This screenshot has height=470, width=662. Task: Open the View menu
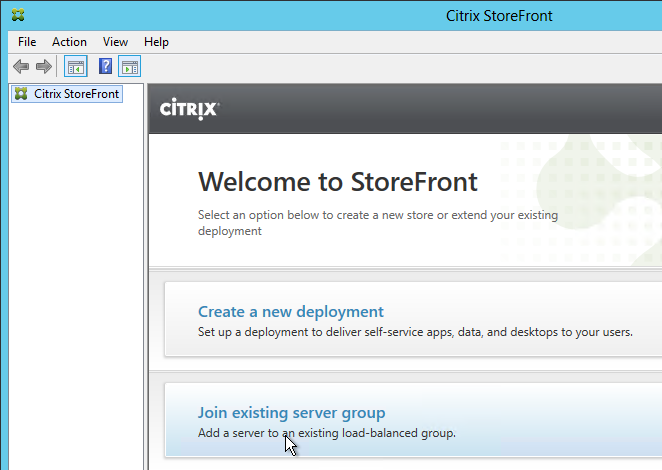coord(115,42)
